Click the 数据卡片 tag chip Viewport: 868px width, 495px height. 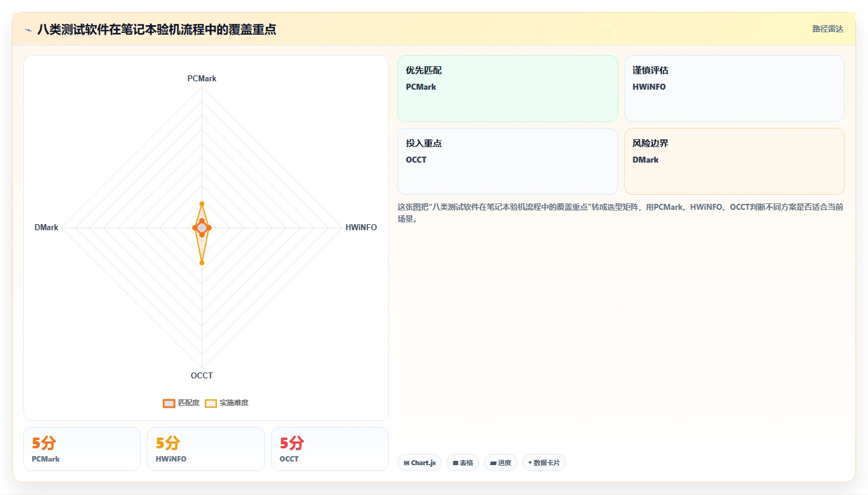click(x=544, y=463)
